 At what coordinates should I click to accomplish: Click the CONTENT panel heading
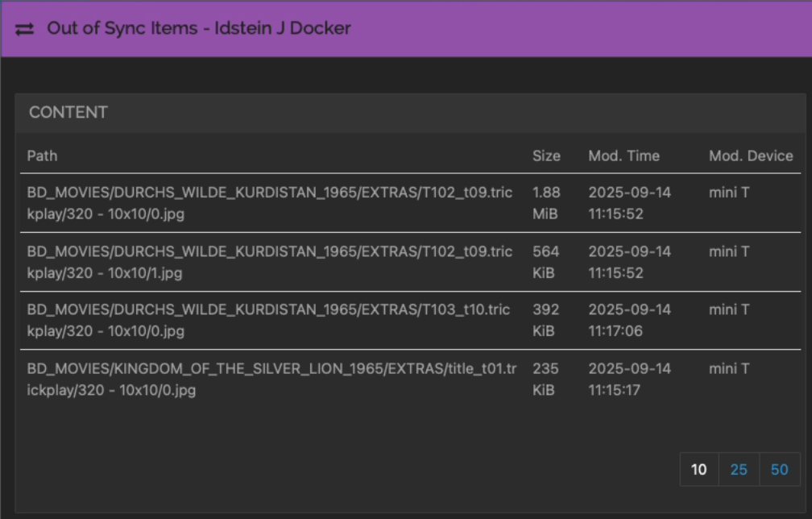[x=68, y=113]
